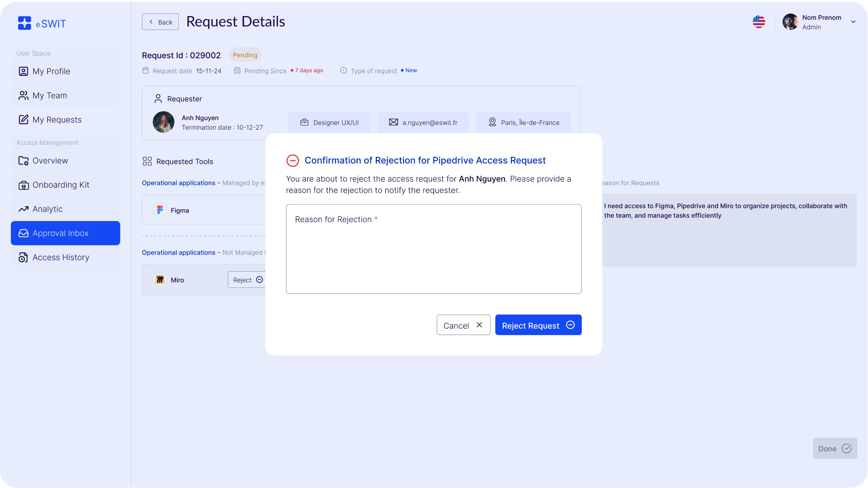
Task: Click the Miro app icon
Action: pos(160,280)
